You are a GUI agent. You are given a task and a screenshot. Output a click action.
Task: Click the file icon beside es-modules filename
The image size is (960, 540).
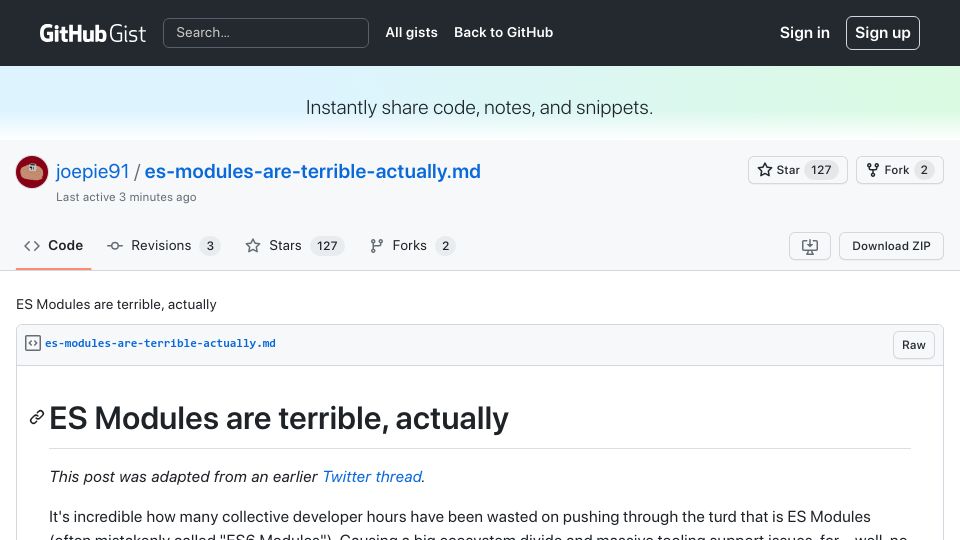click(x=32, y=343)
